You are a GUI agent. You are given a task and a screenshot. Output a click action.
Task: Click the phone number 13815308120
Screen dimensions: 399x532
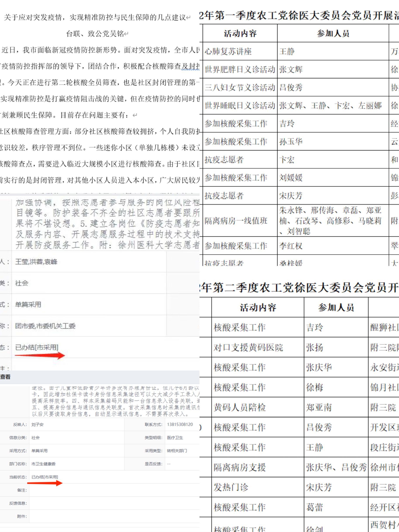coord(180,425)
